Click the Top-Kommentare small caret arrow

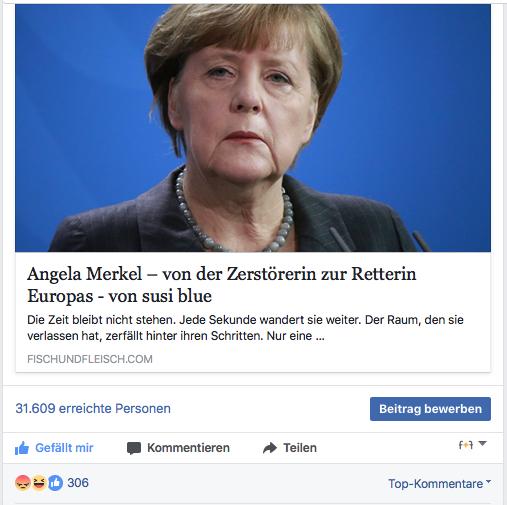coord(489,481)
